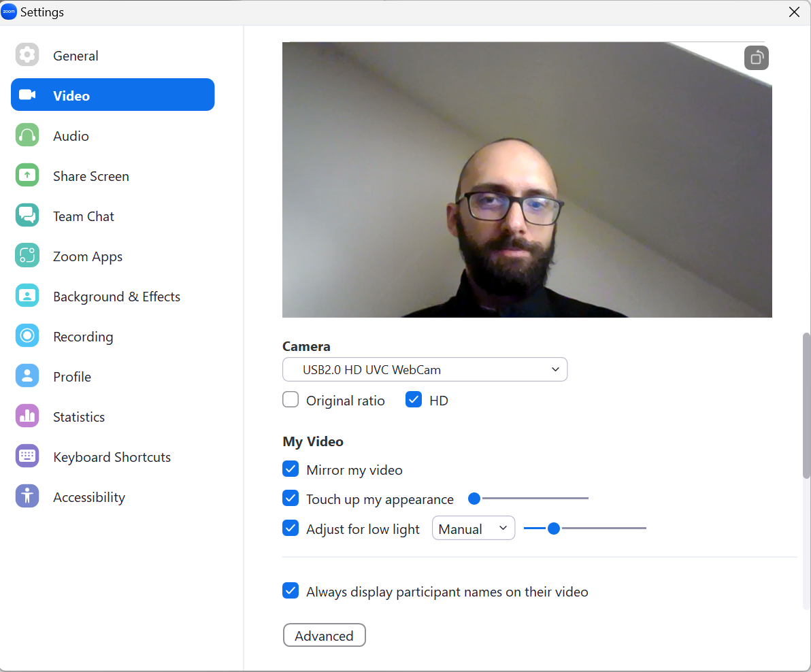Click the Share Screen green arrow icon
Screen dimensions: 811x672
[x=27, y=175]
